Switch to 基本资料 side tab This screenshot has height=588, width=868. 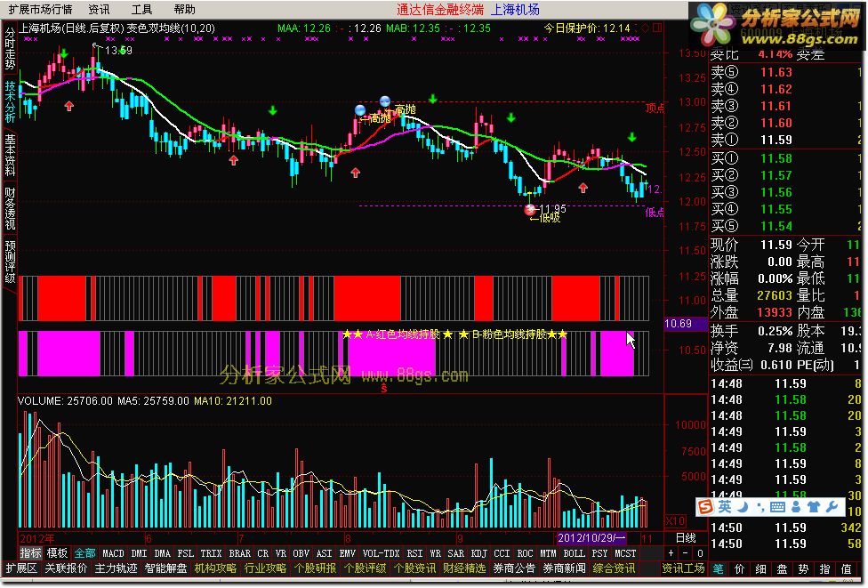coord(10,155)
